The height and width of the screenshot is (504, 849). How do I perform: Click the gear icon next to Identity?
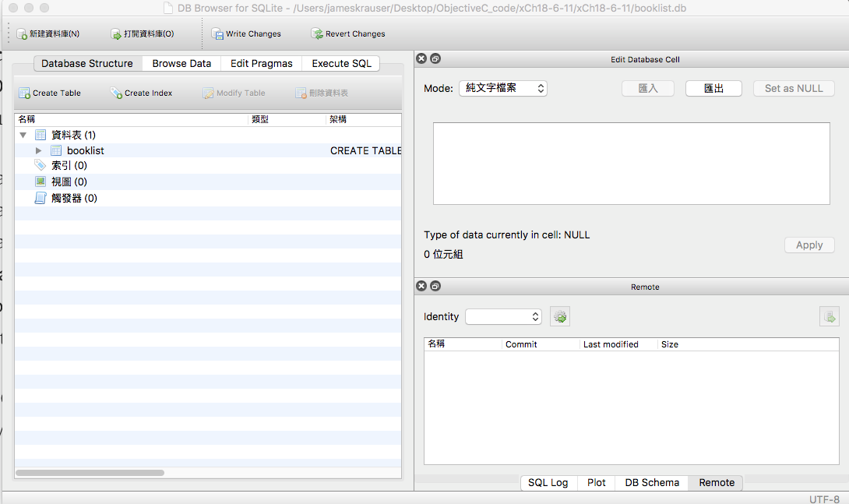tap(559, 316)
